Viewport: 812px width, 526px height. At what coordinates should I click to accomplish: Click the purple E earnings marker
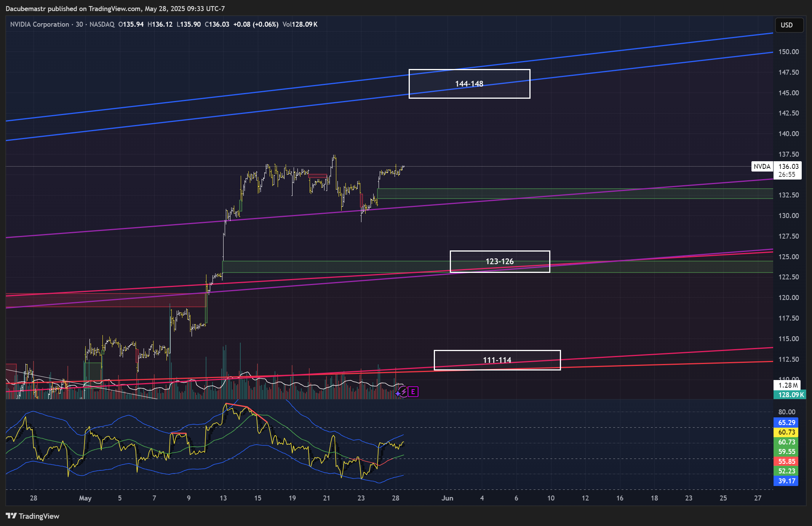[x=413, y=391]
